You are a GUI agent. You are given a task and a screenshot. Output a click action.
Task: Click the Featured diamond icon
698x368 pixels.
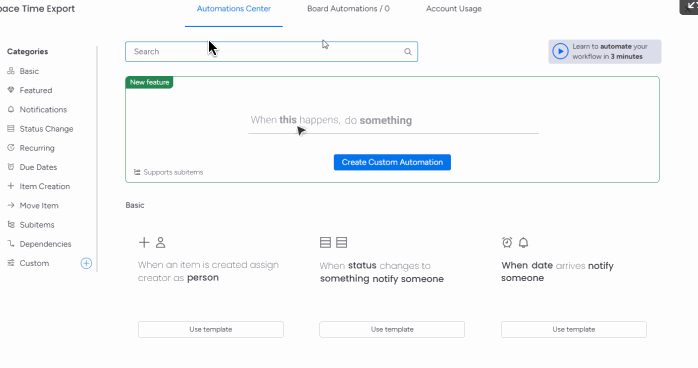[11, 90]
